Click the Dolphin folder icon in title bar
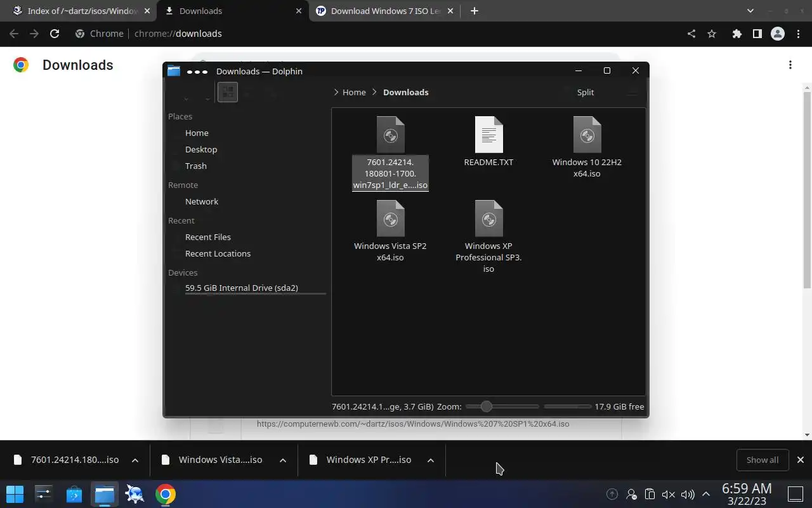This screenshot has height=508, width=812. [174, 71]
